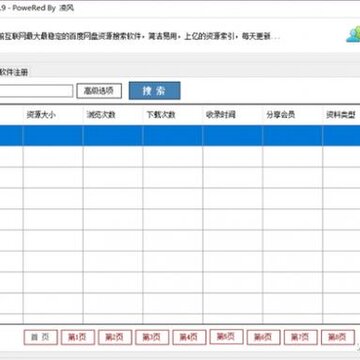Jump to 第1页 page button
Image resolution: width=360 pixels, height=360 pixels.
78,337
